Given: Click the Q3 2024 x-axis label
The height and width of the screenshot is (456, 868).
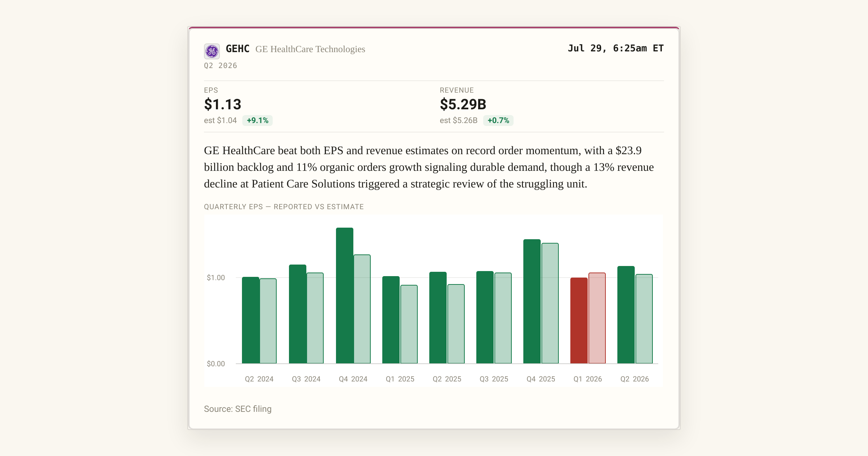Looking at the screenshot, I should click(x=306, y=379).
